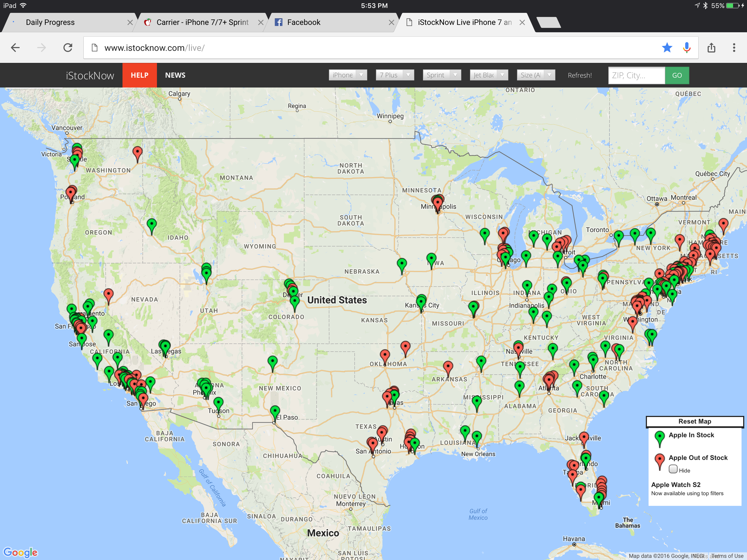Click the green pin near El Paso
The image size is (747, 560).
click(x=275, y=413)
